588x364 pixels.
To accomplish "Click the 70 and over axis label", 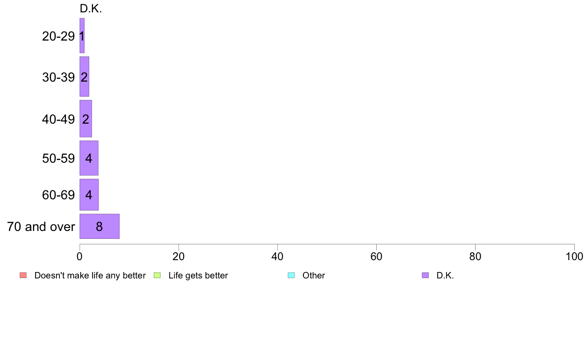I will [x=41, y=227].
